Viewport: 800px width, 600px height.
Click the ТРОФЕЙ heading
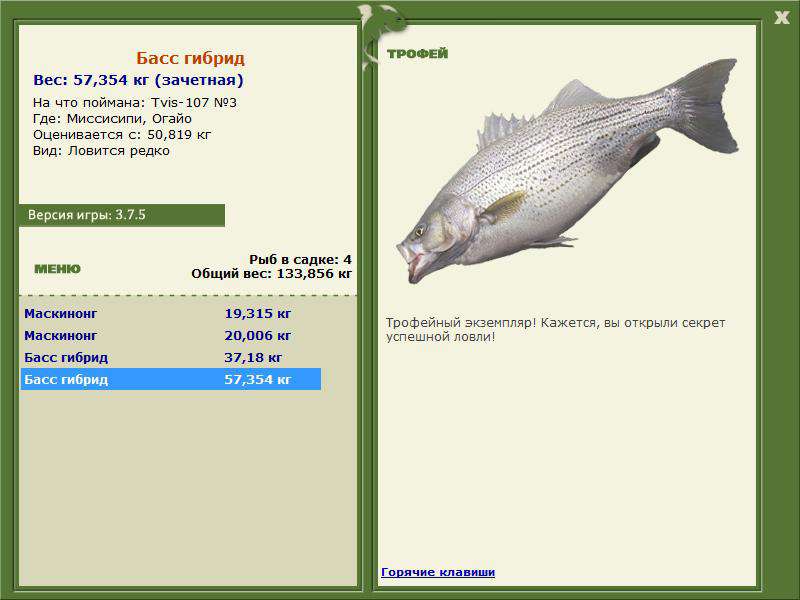(417, 54)
